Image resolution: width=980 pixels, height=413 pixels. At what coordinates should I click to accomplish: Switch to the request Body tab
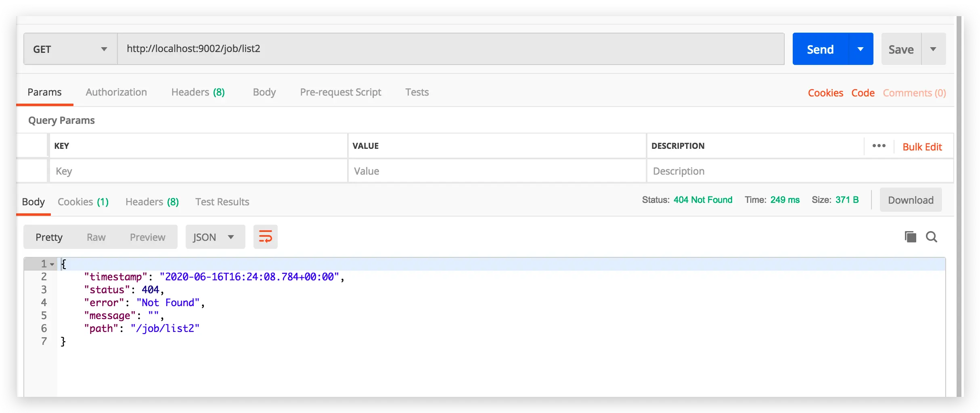(264, 92)
